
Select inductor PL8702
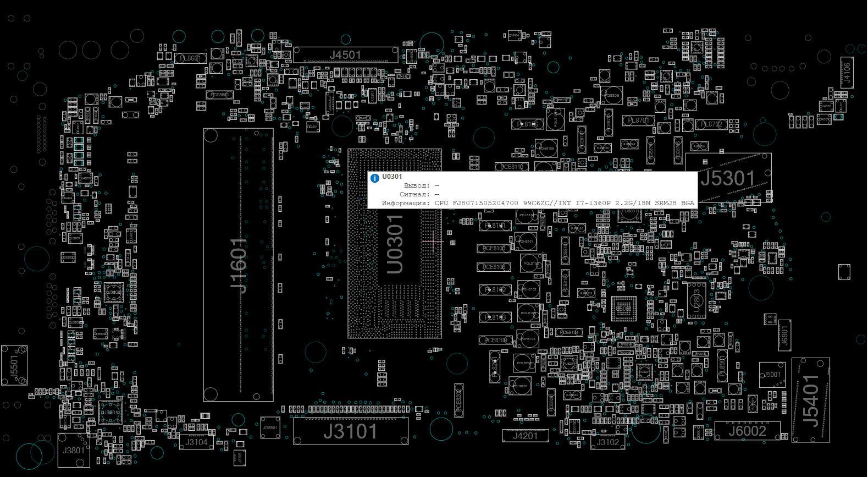[711, 124]
